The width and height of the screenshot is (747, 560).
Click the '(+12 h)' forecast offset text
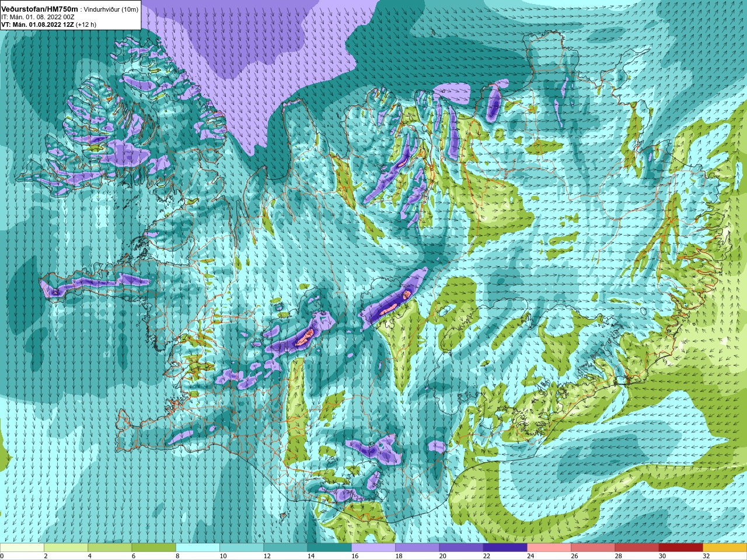[86, 24]
